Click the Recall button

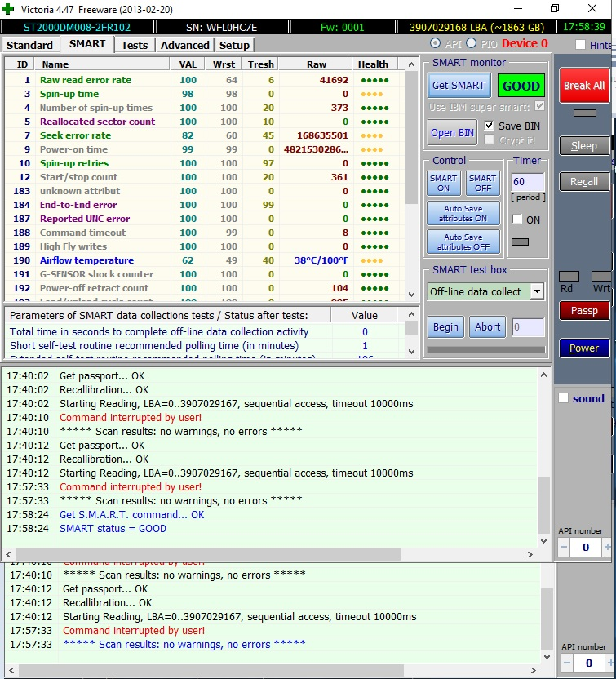584,181
